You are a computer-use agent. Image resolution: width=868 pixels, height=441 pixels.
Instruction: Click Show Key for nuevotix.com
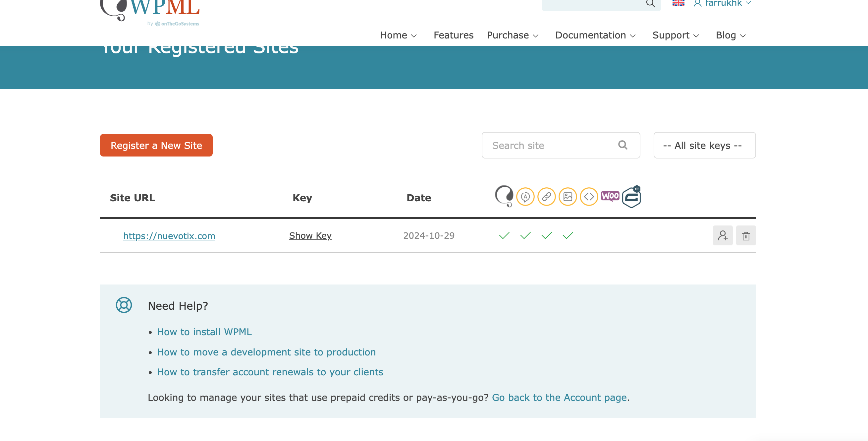coord(310,236)
